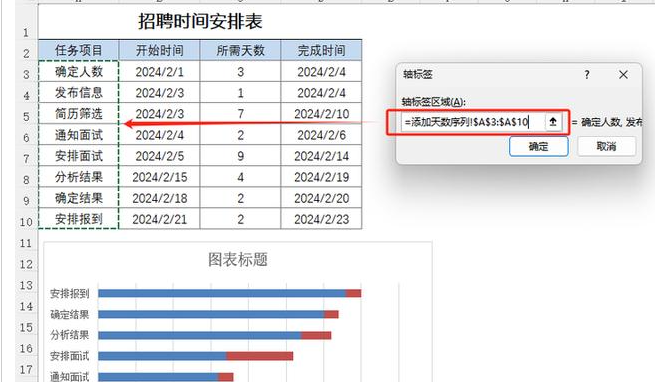Select days cell with value 9
The width and height of the screenshot is (670, 382).
click(240, 156)
